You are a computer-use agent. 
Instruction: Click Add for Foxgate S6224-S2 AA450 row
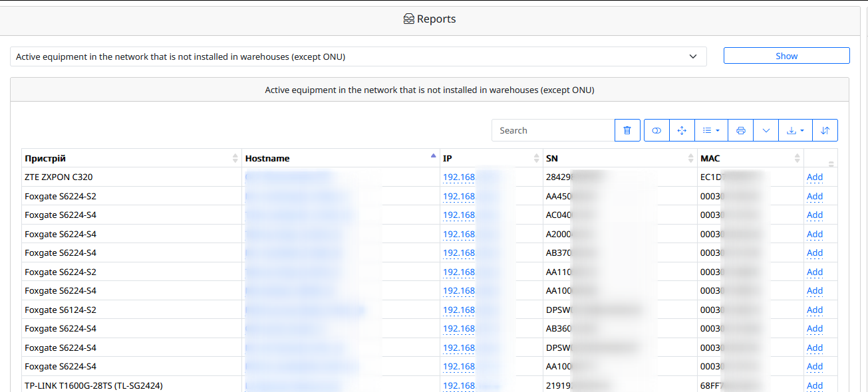pyautogui.click(x=815, y=196)
